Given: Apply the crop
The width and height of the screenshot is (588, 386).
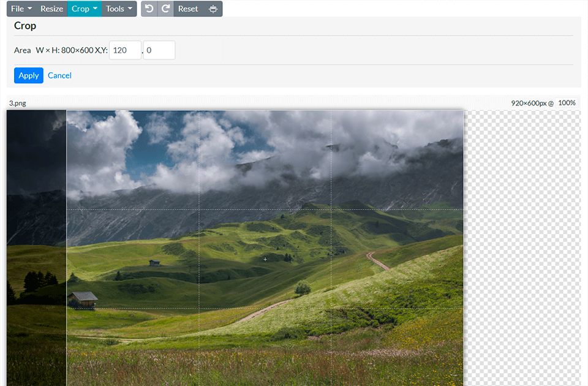Looking at the screenshot, I should [29, 75].
